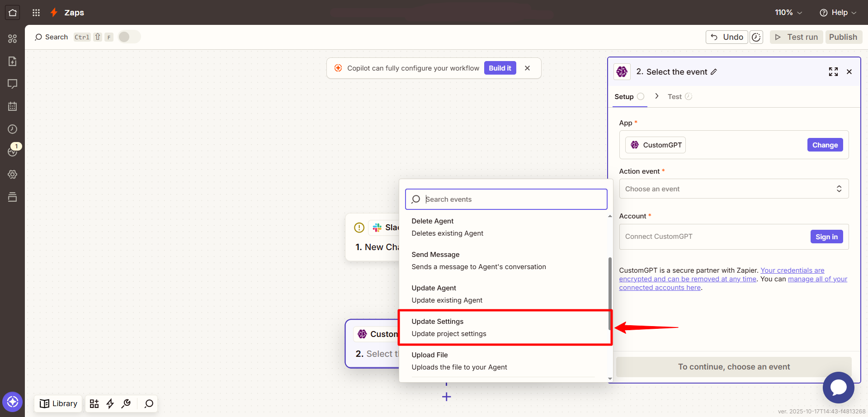
Task: Open the Library button
Action: pyautogui.click(x=58, y=403)
